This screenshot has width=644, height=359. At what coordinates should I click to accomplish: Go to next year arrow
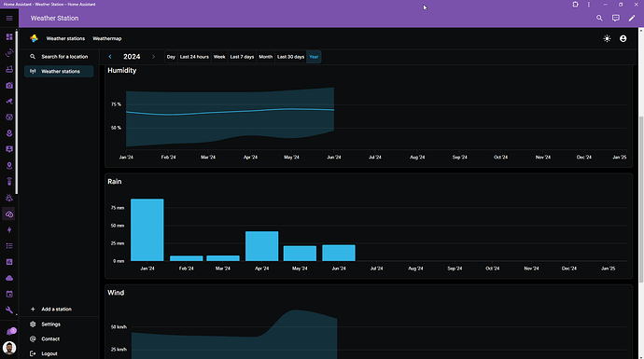click(154, 57)
